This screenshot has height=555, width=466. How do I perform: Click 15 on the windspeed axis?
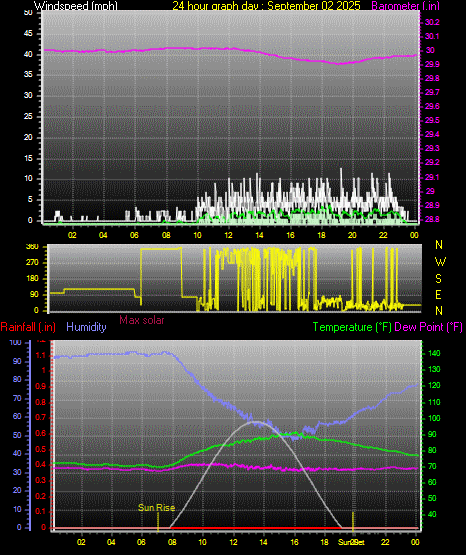click(28, 158)
